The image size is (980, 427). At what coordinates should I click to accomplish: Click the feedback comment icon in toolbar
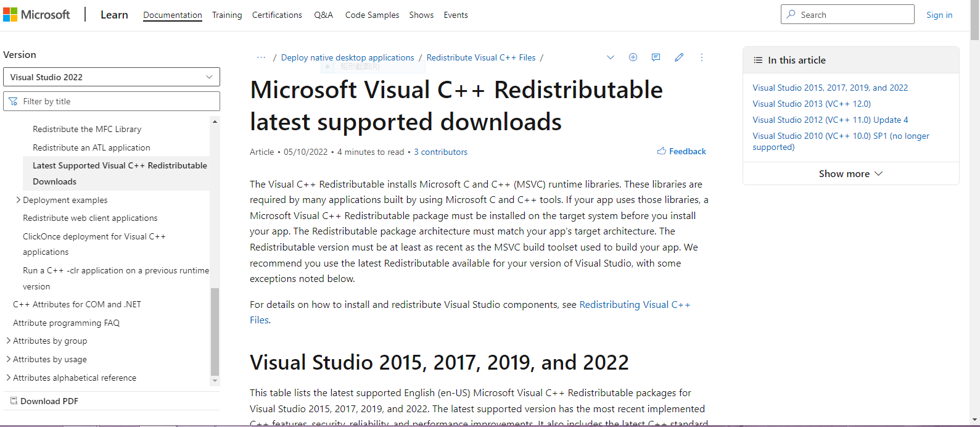tap(656, 57)
